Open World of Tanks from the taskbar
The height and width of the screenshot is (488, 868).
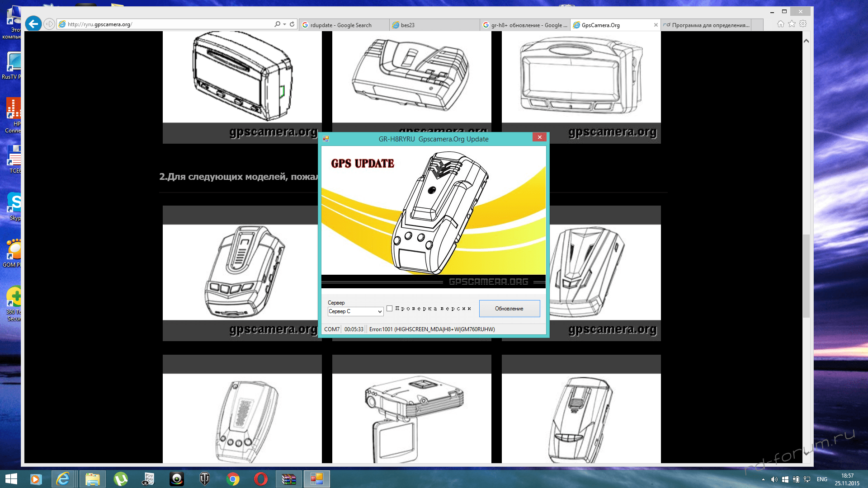(205, 479)
